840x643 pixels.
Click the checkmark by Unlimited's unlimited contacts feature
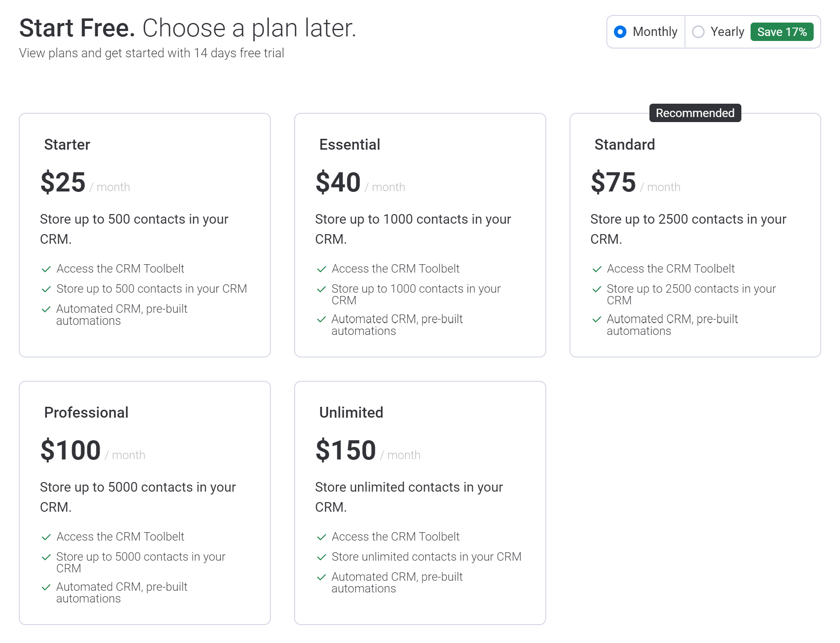pyautogui.click(x=321, y=557)
